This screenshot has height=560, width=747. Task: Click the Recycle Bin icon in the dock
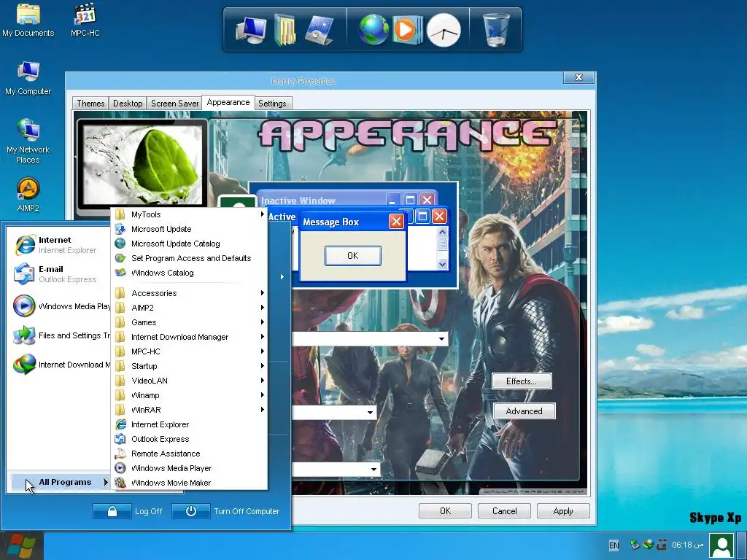496,29
